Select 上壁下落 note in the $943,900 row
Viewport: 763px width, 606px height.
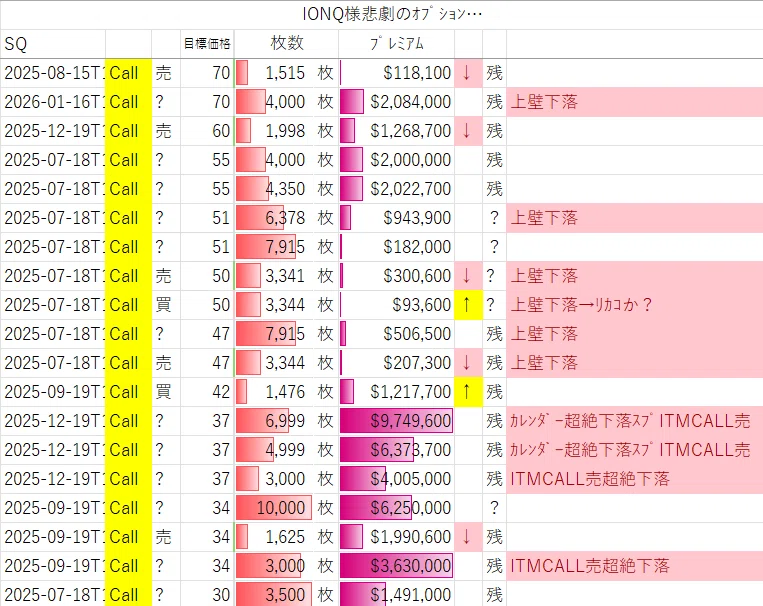click(x=635, y=218)
